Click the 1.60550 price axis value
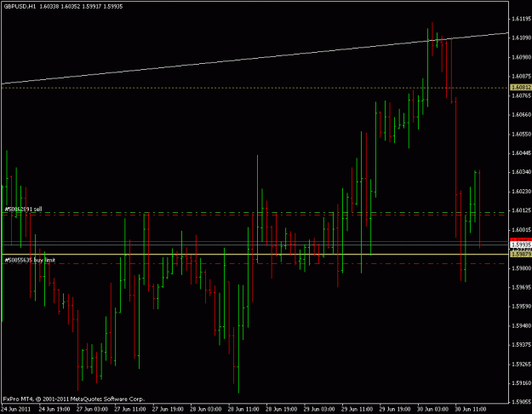The width and height of the screenshot is (532, 414). click(521, 134)
